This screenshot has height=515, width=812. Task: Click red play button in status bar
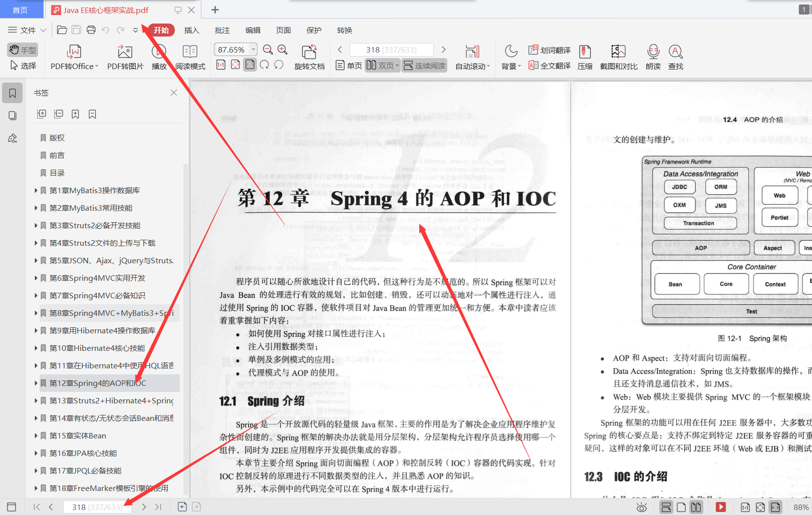721,507
